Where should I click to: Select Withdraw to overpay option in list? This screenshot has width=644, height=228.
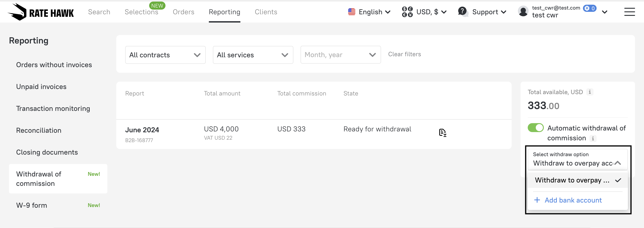click(572, 180)
